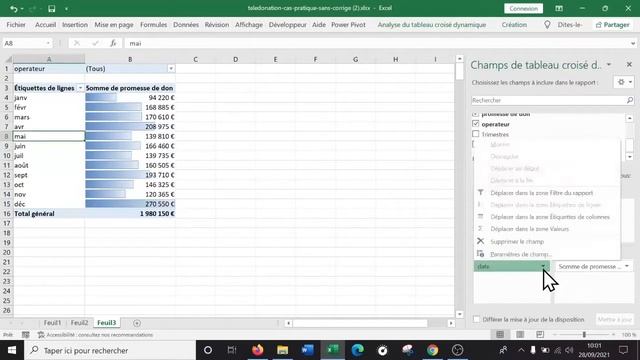Screen dimensions: 640x360
Task: Click the zoom slider handle
Action: (584, 335)
